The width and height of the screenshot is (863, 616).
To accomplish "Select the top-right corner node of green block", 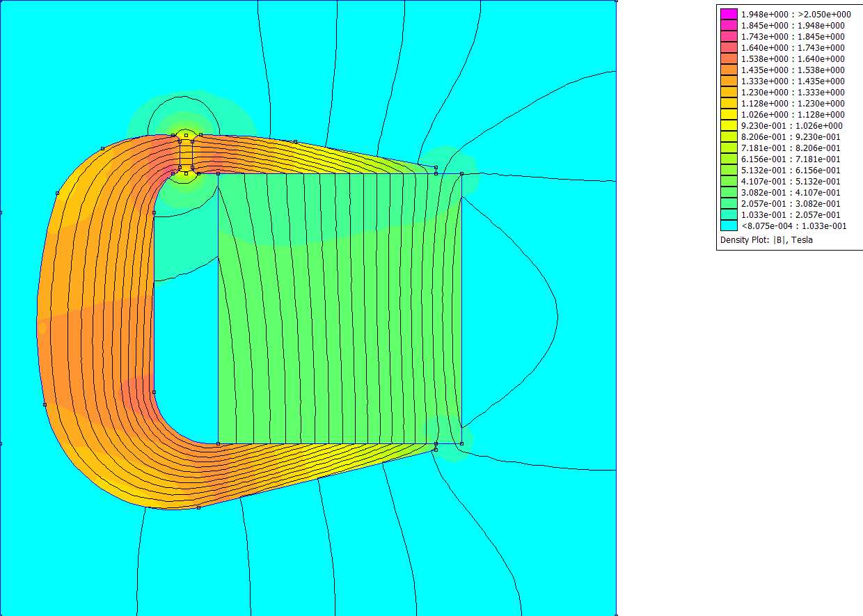I will [461, 174].
